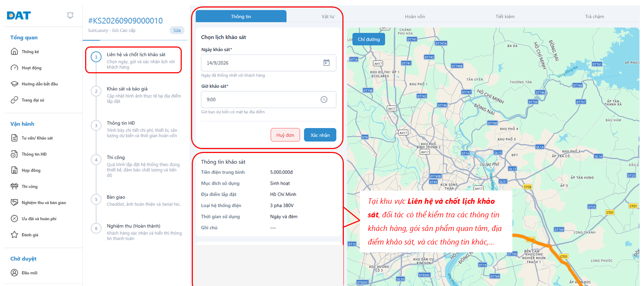
Task: Click the Thông tin HĐ icon
Action: 14,154
